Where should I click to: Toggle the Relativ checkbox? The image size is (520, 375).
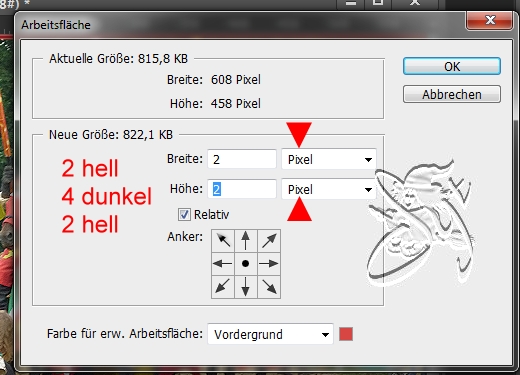point(184,214)
